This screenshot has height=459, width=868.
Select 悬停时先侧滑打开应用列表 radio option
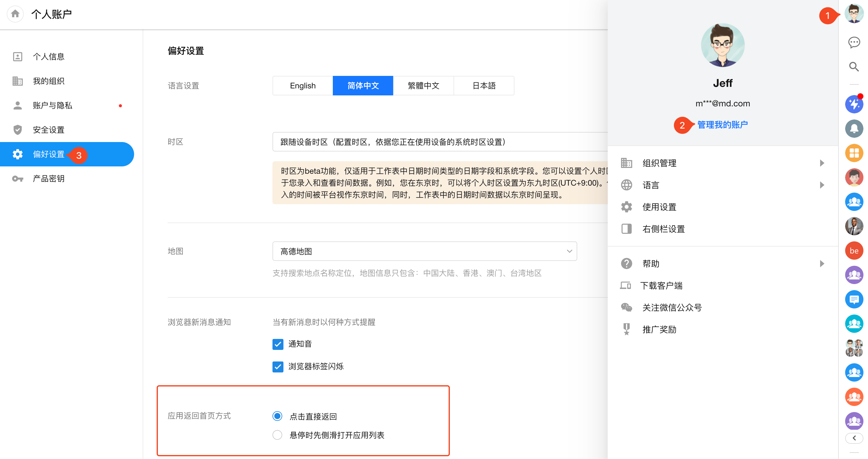(x=277, y=435)
